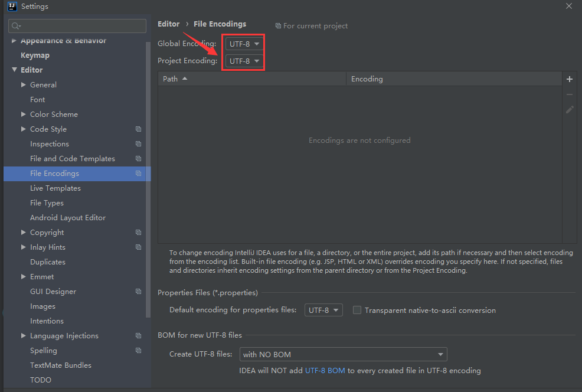582x392 pixels.
Task: Expand the Color Scheme node
Action: 24,115
